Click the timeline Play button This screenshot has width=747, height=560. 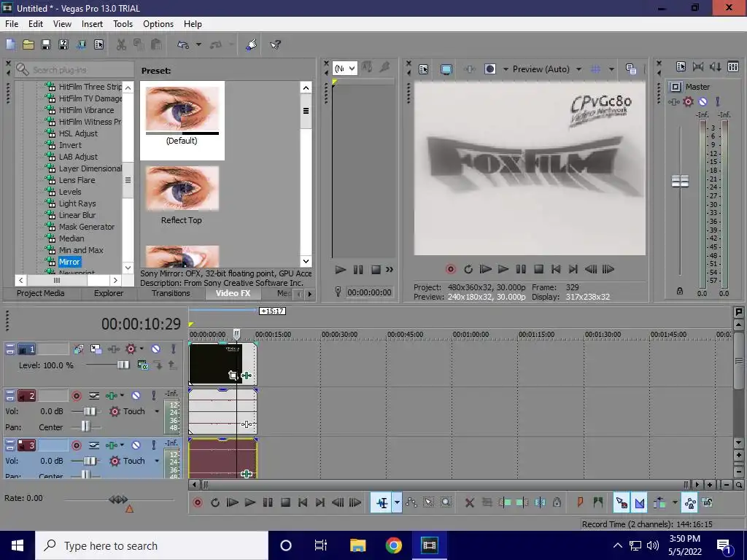[250, 502]
